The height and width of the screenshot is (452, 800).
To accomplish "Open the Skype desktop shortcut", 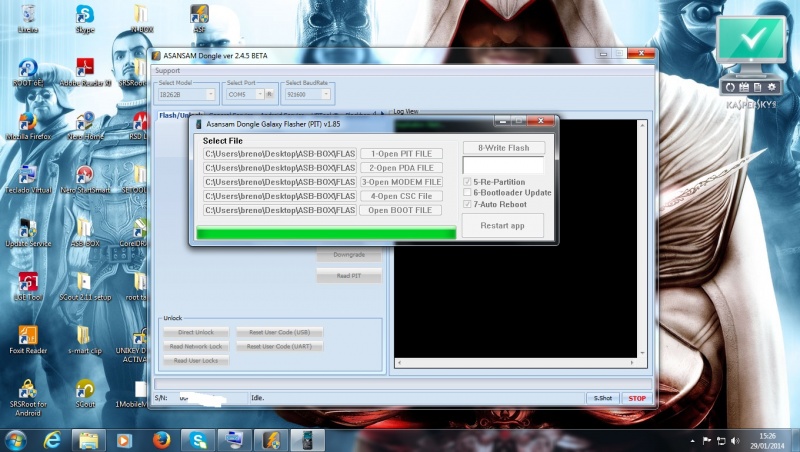I will click(85, 19).
